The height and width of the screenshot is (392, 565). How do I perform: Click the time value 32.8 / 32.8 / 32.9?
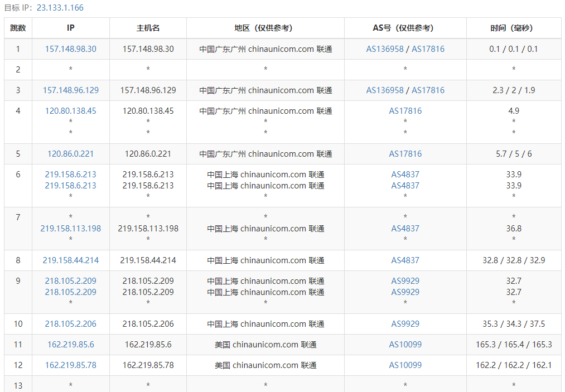(514, 260)
